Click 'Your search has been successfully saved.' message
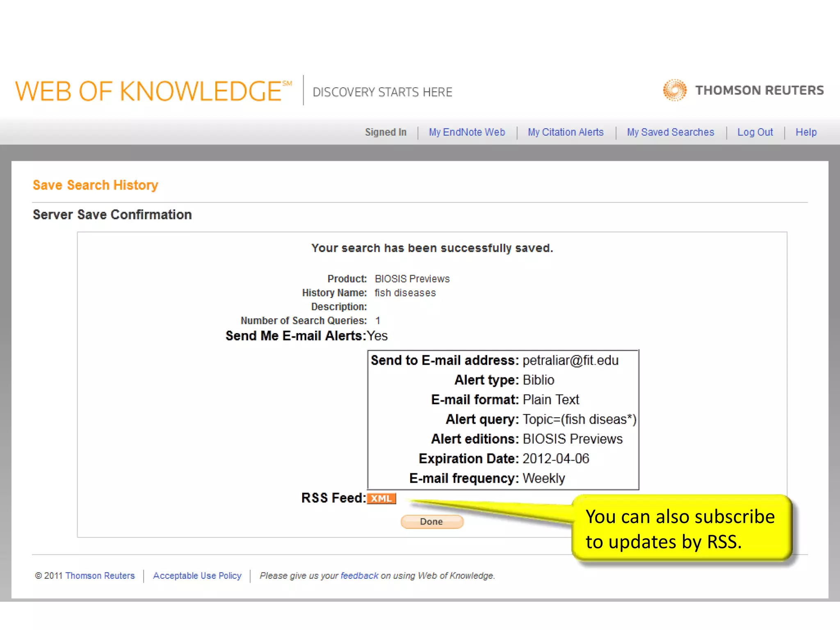 coord(432,248)
